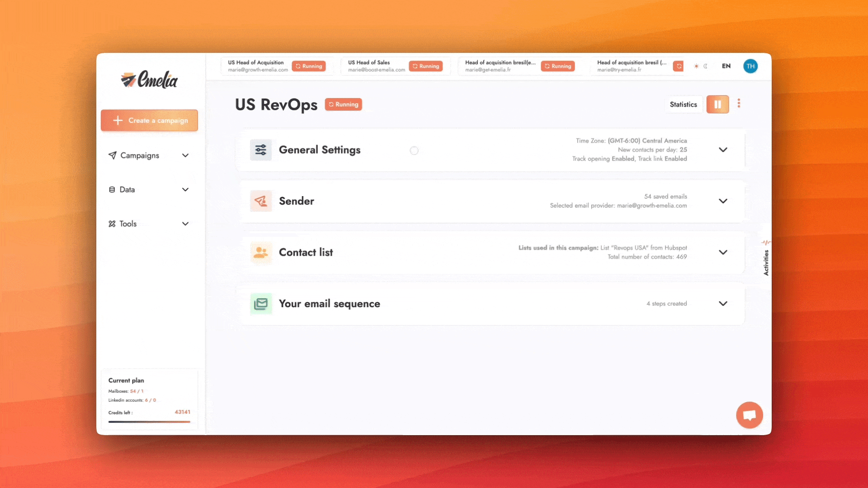Toggle the Running status on US Head of Acquisition

(x=308, y=66)
